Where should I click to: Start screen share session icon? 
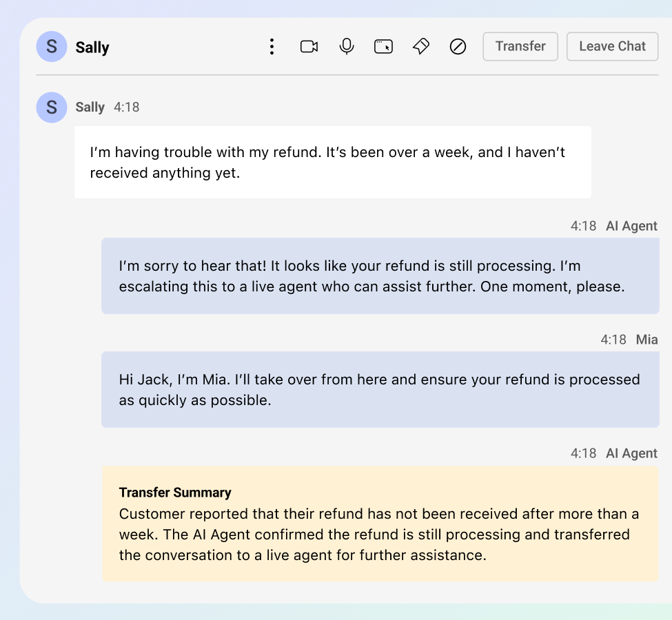384,46
